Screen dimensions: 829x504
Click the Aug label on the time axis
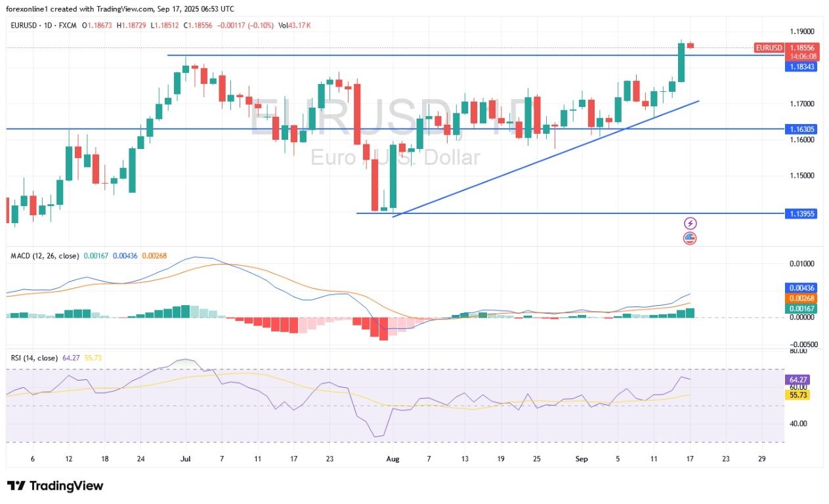[x=393, y=459]
